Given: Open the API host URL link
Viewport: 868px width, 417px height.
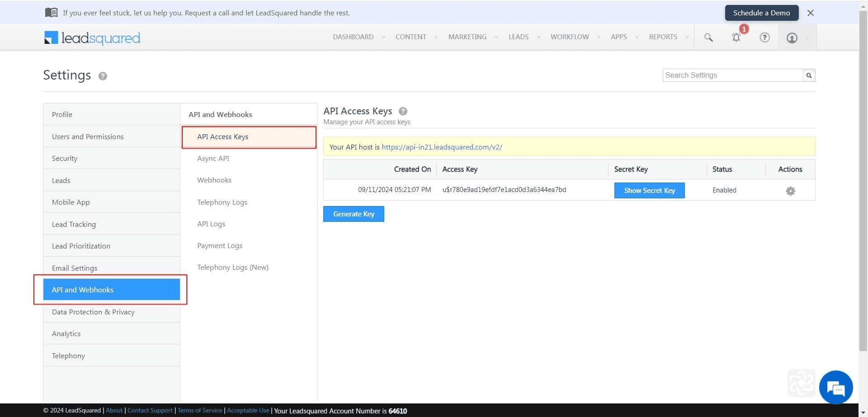Looking at the screenshot, I should (x=442, y=147).
